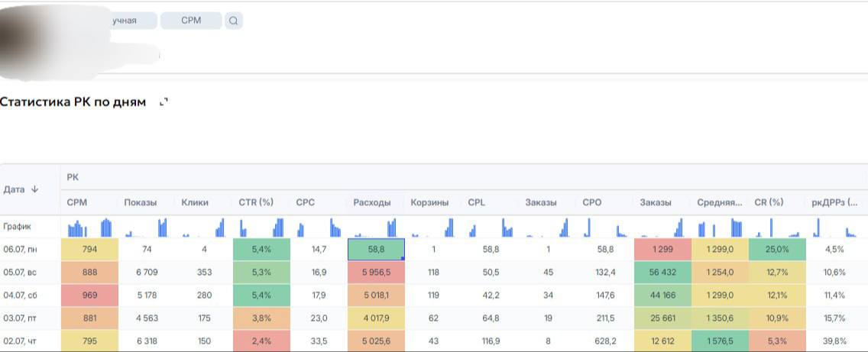Viewport: 868px width, 352px height.
Task: Click the green Заказы cell 56 432
Action: tap(663, 273)
